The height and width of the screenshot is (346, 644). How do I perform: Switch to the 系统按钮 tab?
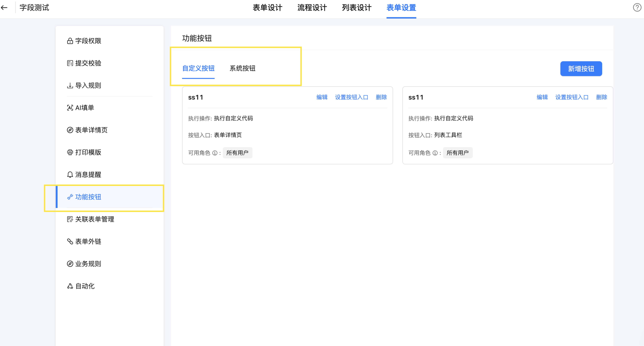click(242, 68)
